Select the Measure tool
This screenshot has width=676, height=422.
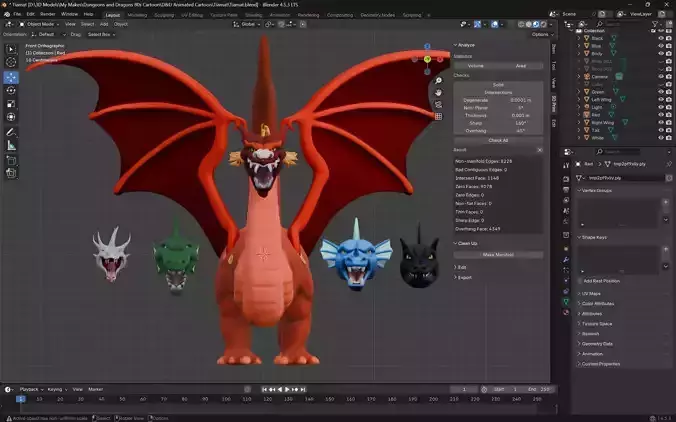(11, 146)
